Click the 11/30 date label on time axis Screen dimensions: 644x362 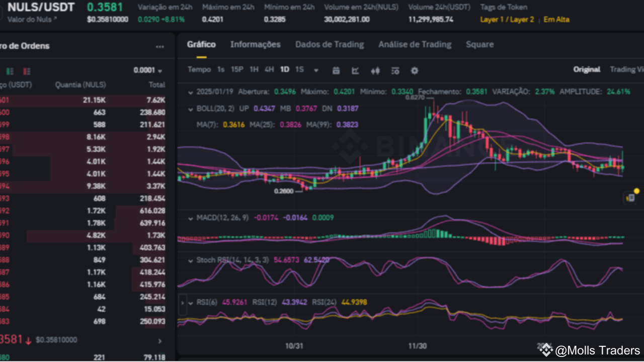pos(417,346)
